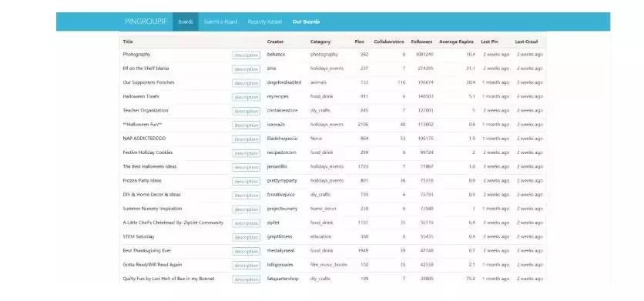Screen dimensions: 644x301
Task: Sort by the Average Repins header
Action: [x=456, y=42]
